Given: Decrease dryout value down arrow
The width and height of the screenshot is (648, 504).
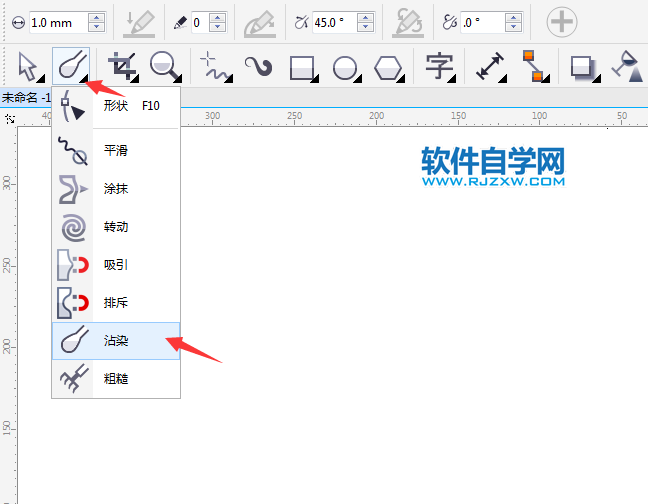Looking at the screenshot, I should (x=217, y=27).
